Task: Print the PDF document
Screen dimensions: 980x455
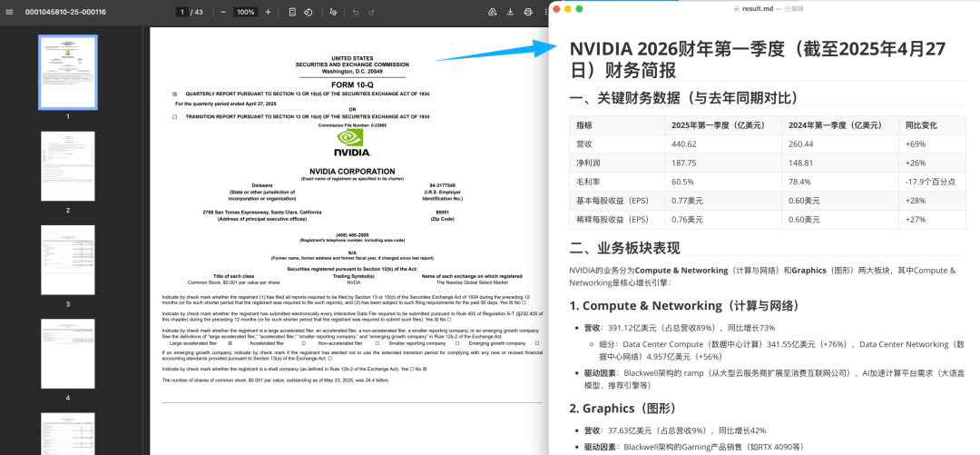Action: (x=526, y=12)
